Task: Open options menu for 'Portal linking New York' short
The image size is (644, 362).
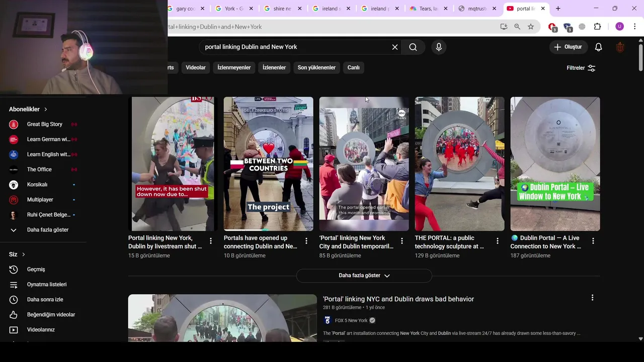Action: pyautogui.click(x=211, y=241)
